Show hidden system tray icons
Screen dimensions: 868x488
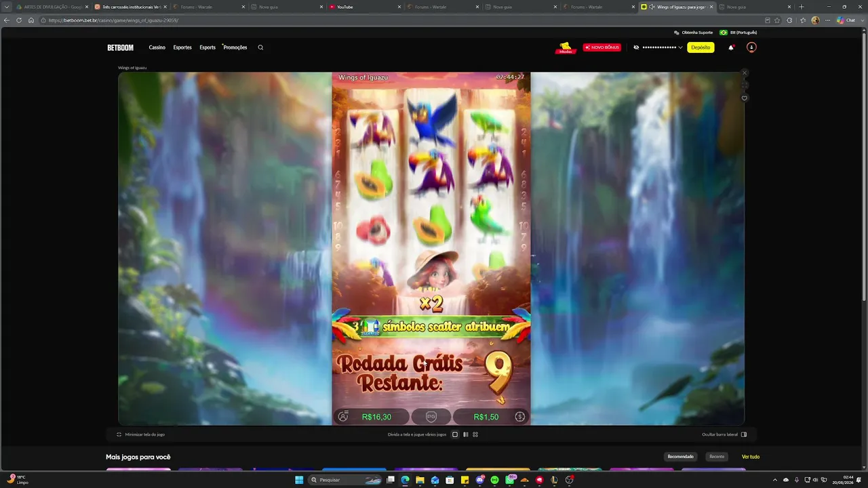click(x=775, y=480)
